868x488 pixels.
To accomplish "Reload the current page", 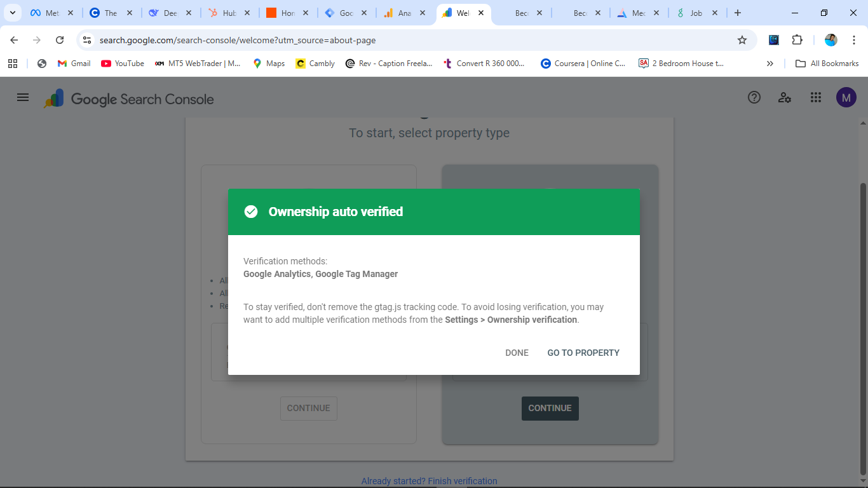I will click(60, 40).
